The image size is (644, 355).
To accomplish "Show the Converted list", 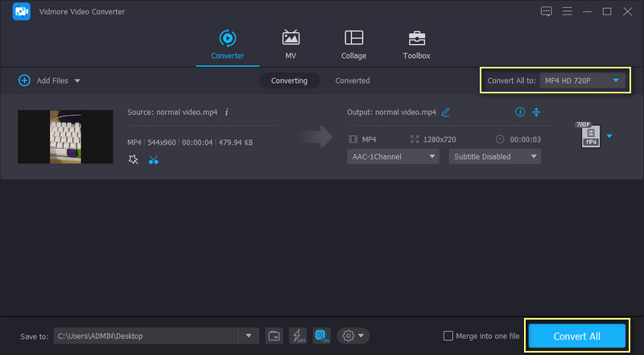I will click(x=353, y=80).
